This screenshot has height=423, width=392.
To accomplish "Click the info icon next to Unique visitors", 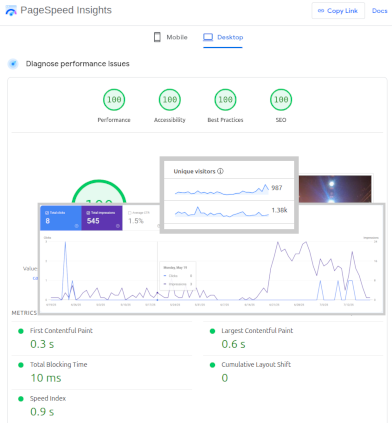I will (x=220, y=171).
